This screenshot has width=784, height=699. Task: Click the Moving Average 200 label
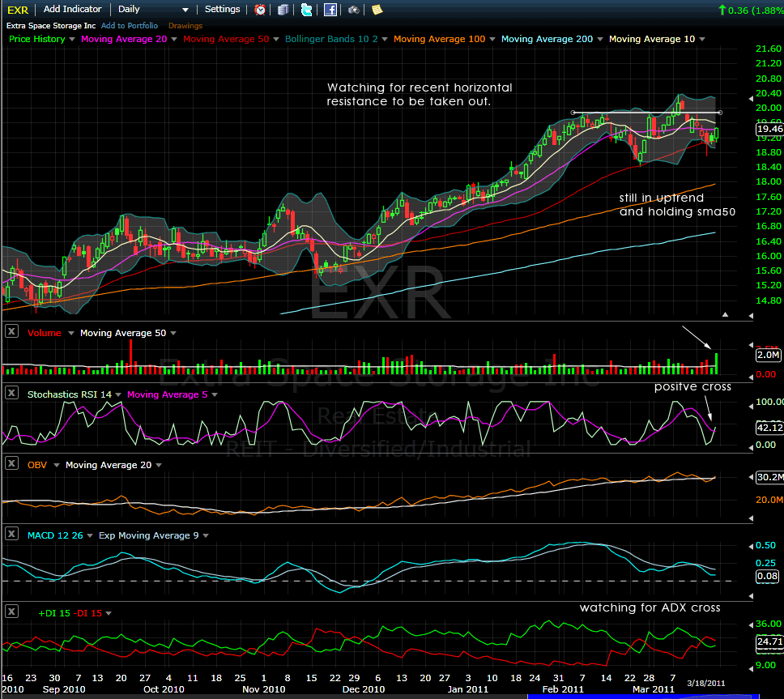click(x=547, y=39)
